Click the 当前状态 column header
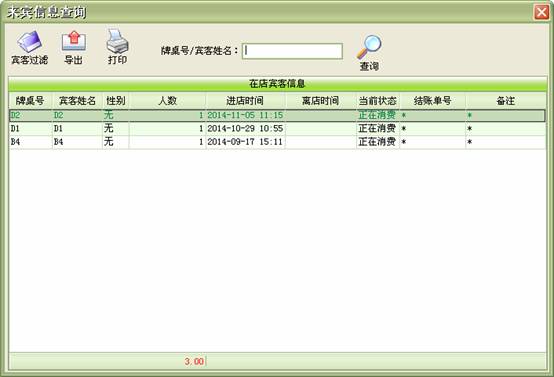The height and width of the screenshot is (377, 554). [x=378, y=101]
